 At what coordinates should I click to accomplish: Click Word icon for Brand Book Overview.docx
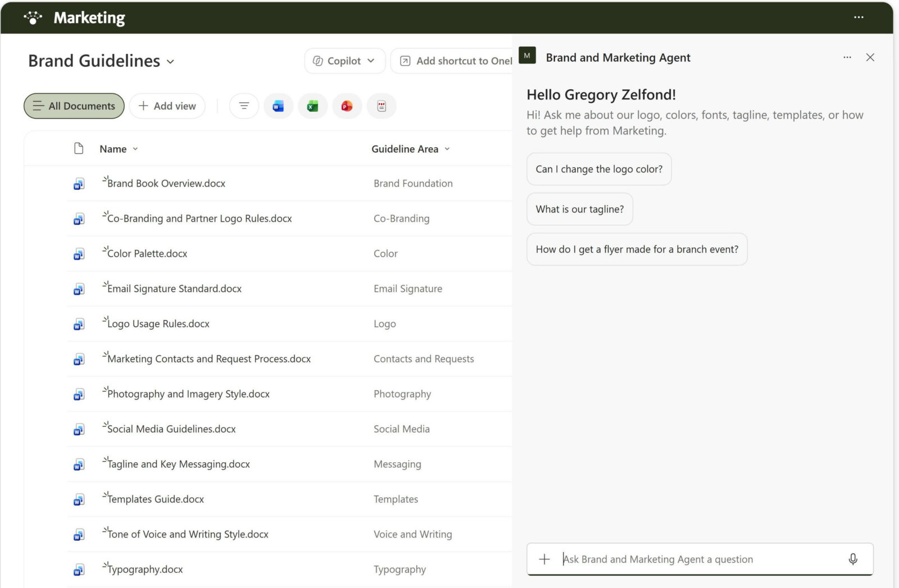click(x=79, y=184)
